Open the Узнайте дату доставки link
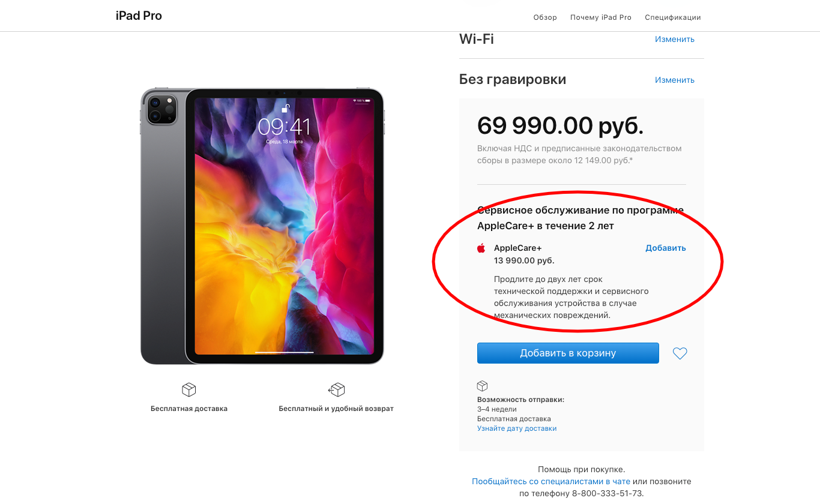Image resolution: width=820 pixels, height=504 pixels. [517, 428]
